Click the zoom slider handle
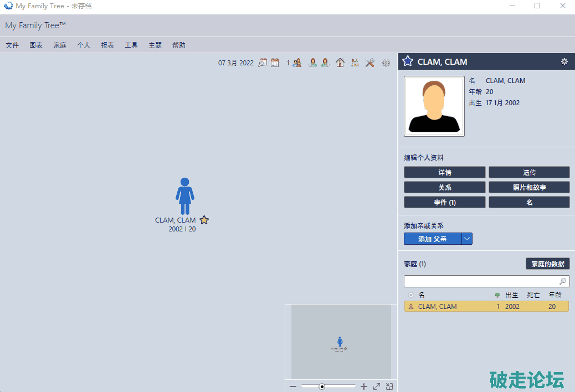The width and height of the screenshot is (575, 392). [322, 386]
